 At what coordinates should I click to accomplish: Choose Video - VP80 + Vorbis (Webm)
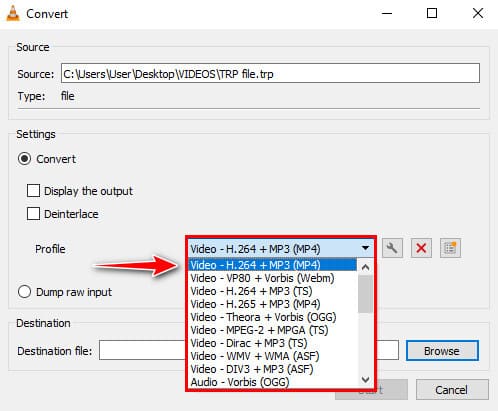272,278
